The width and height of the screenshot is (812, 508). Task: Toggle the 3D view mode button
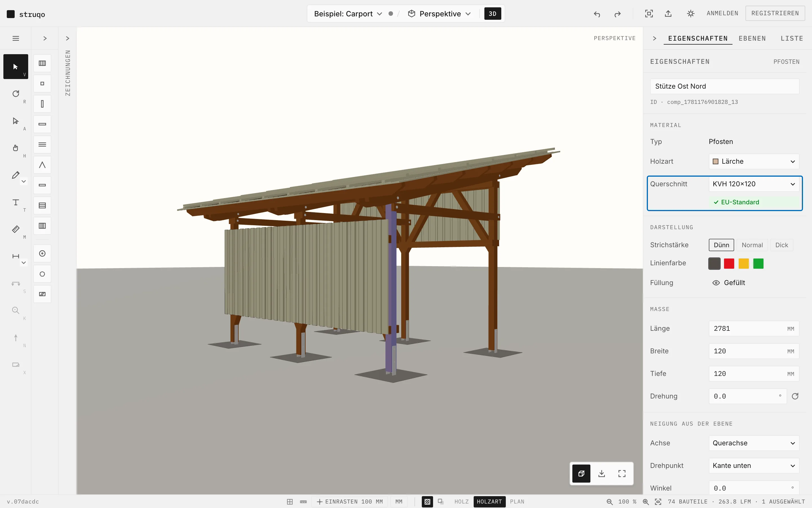(x=492, y=14)
